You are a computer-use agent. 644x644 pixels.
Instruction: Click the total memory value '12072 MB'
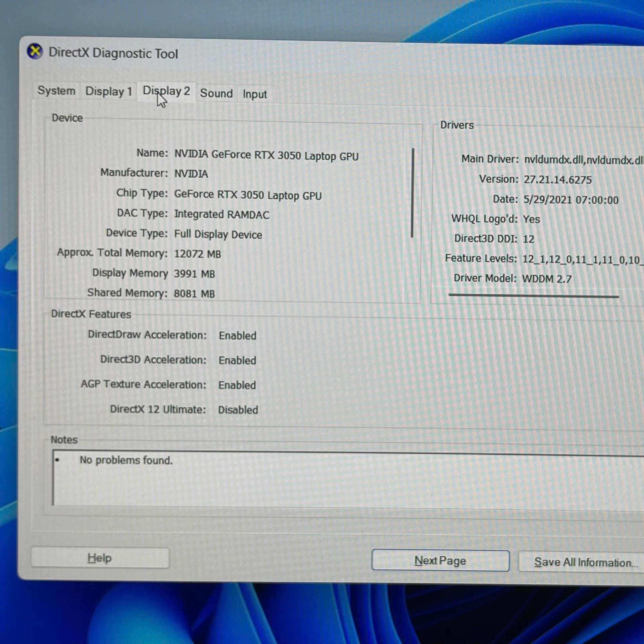[x=197, y=254]
